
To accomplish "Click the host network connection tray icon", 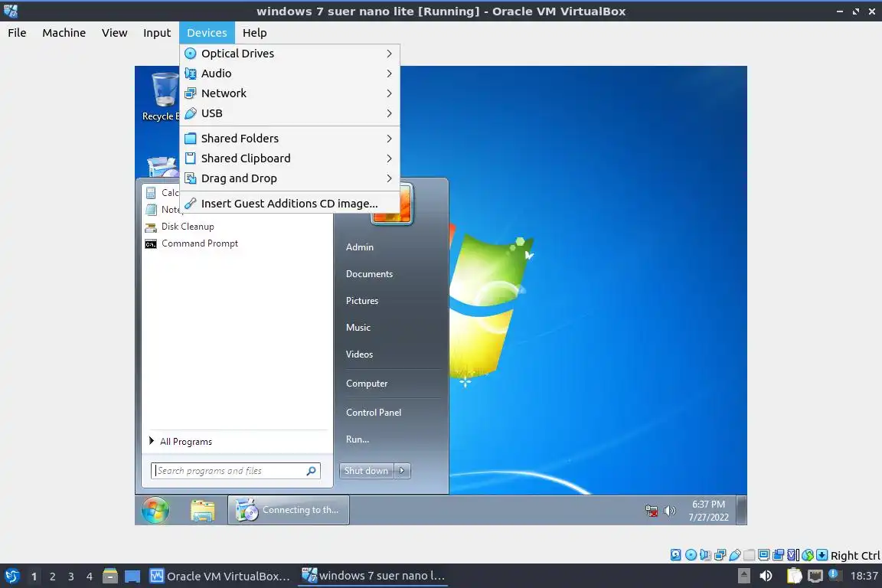I will click(x=815, y=576).
